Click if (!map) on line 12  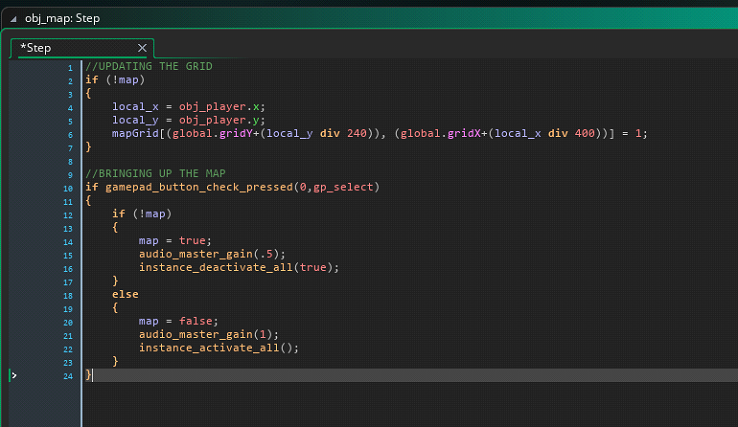(142, 214)
